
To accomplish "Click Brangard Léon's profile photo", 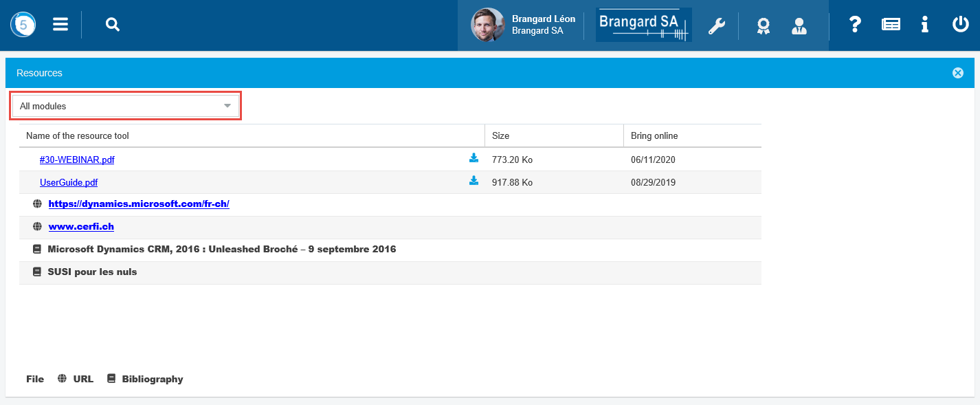I will click(487, 25).
